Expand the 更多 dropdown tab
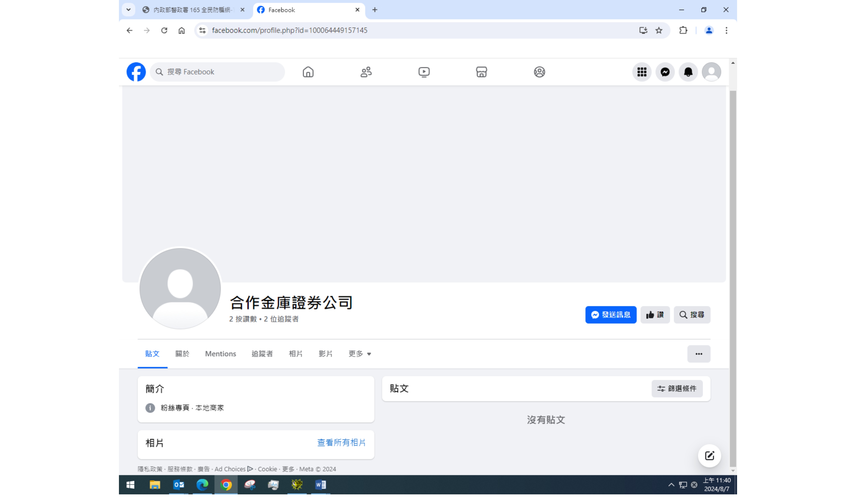Image resolution: width=856 pixels, height=504 pixels. click(359, 354)
